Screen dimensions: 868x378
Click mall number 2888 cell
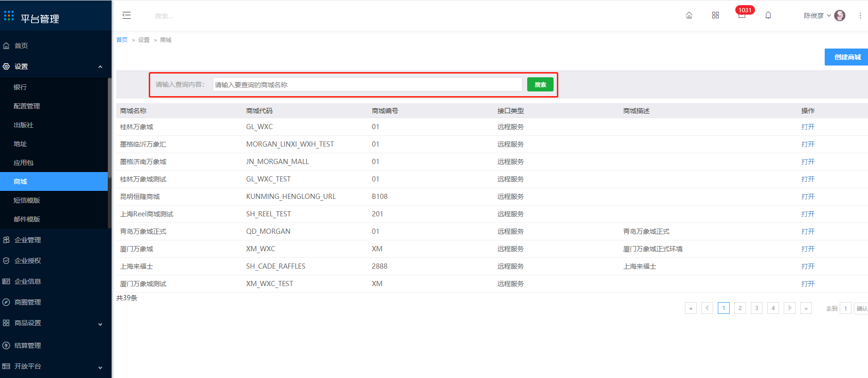click(379, 266)
